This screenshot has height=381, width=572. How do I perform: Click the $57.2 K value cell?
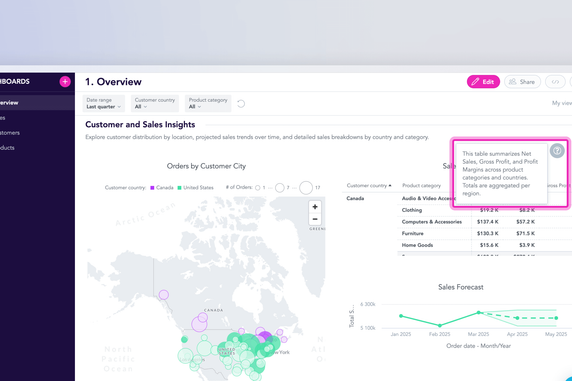(x=526, y=222)
